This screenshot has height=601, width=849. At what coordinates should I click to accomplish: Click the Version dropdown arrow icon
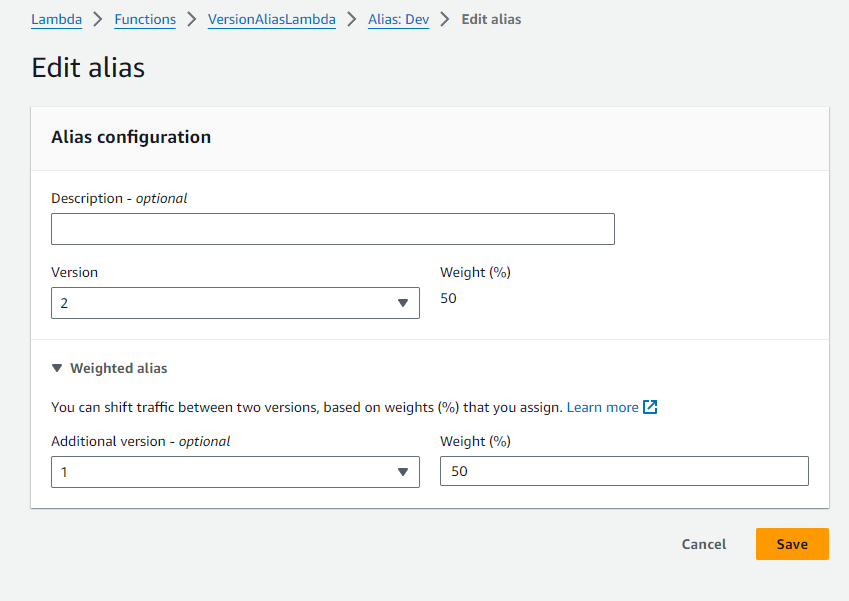pos(403,303)
